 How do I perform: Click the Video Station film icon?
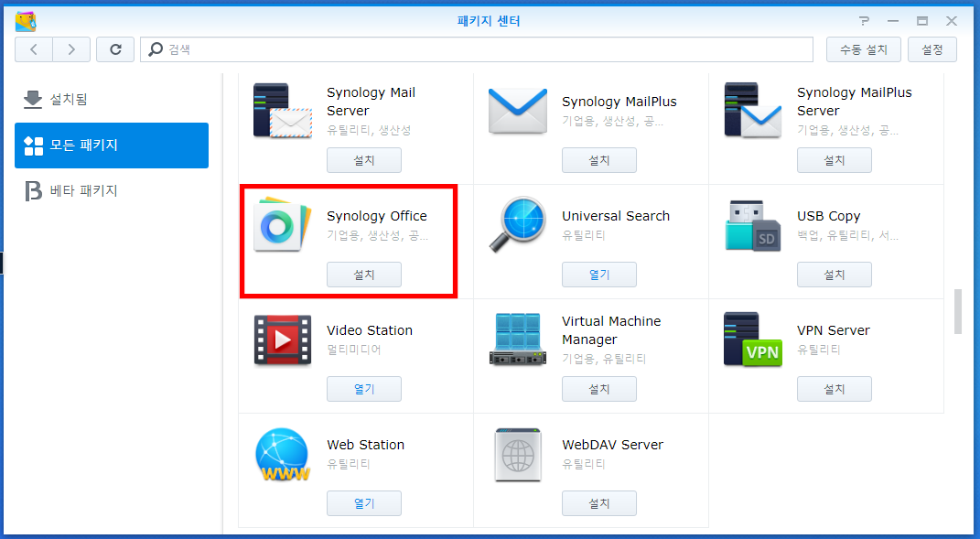(283, 340)
